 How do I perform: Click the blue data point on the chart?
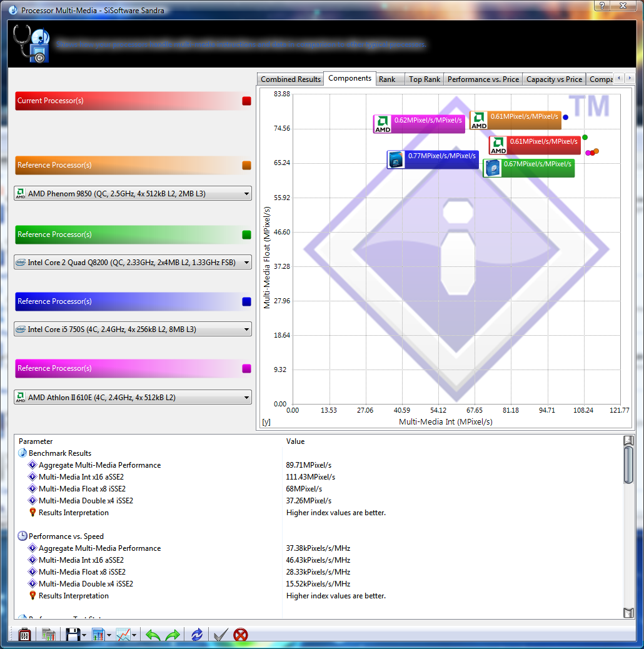point(565,117)
